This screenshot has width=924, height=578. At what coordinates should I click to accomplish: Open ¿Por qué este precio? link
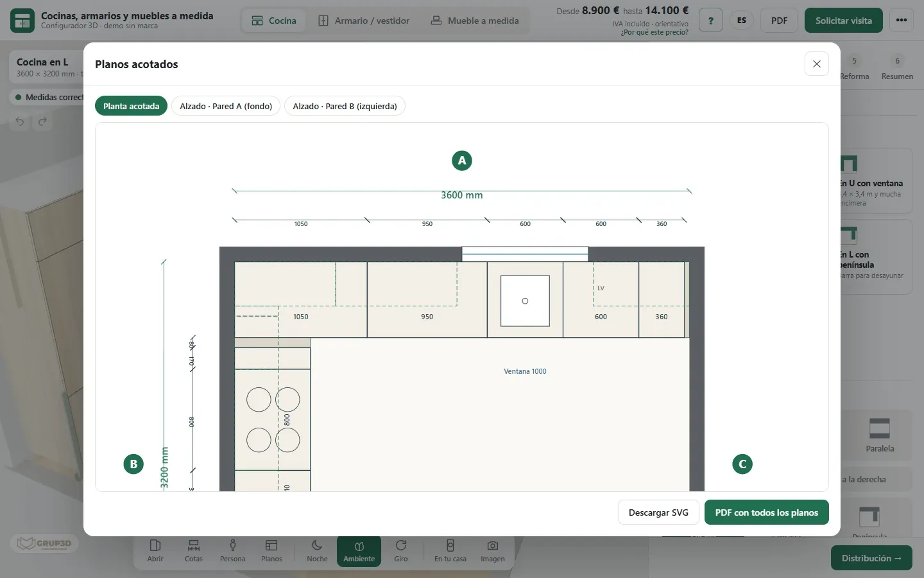(654, 32)
